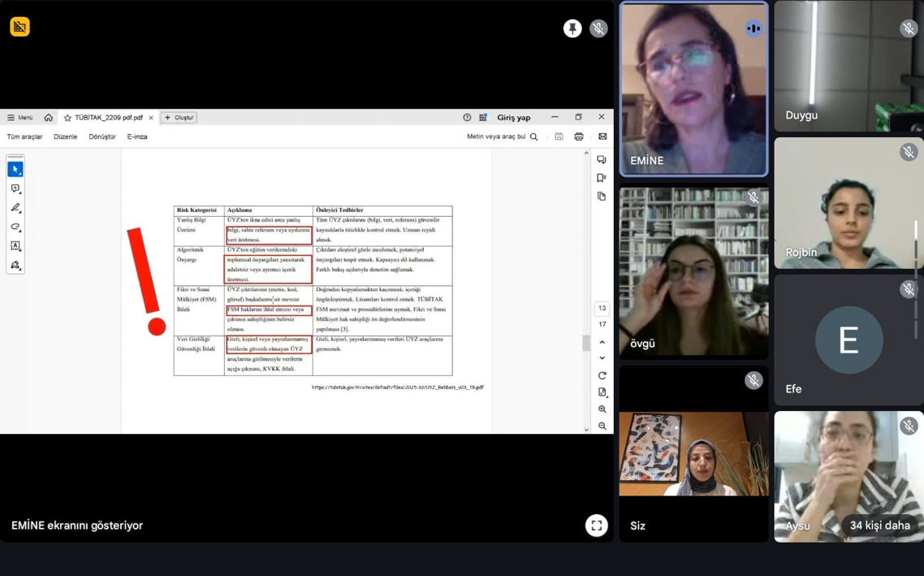
Task: Rotate the PDF page clockwise
Action: point(602,375)
